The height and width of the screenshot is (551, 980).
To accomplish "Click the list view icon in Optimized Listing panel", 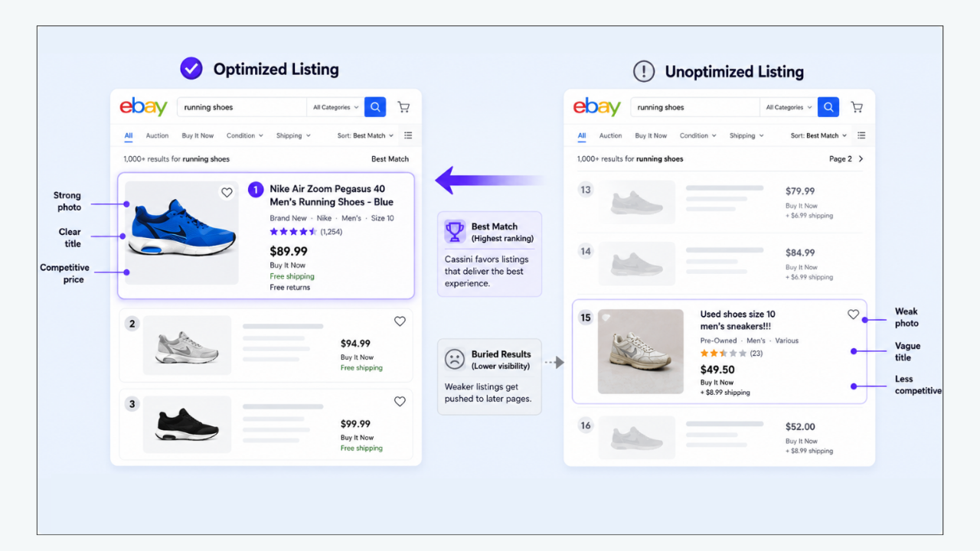I will coord(408,135).
